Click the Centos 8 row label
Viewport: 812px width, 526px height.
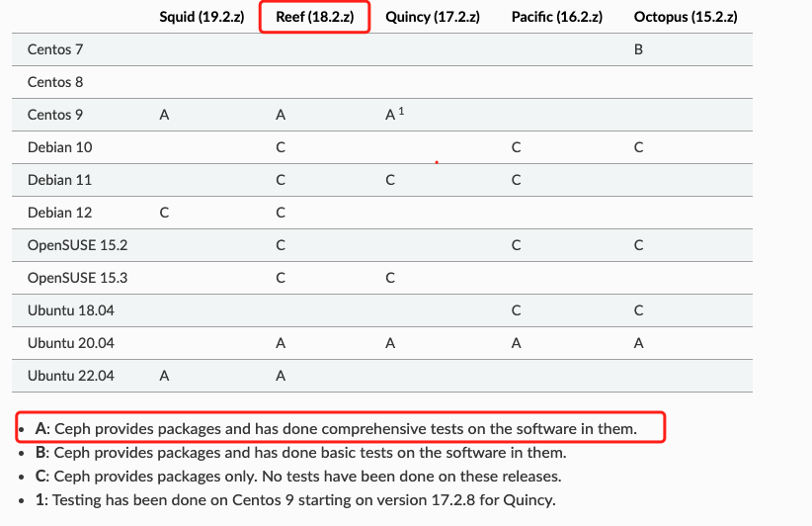[55, 82]
